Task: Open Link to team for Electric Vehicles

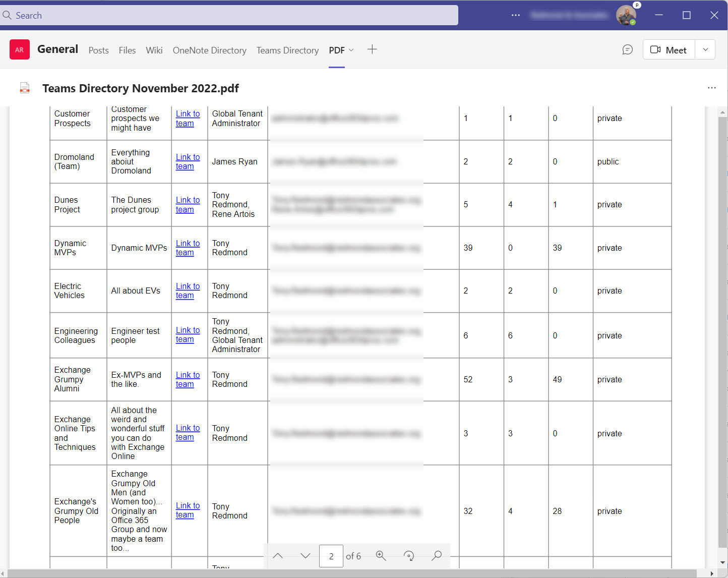Action: coord(188,291)
